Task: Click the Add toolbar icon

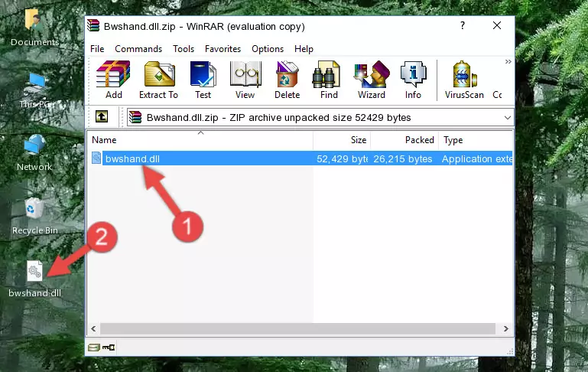Action: [x=113, y=80]
